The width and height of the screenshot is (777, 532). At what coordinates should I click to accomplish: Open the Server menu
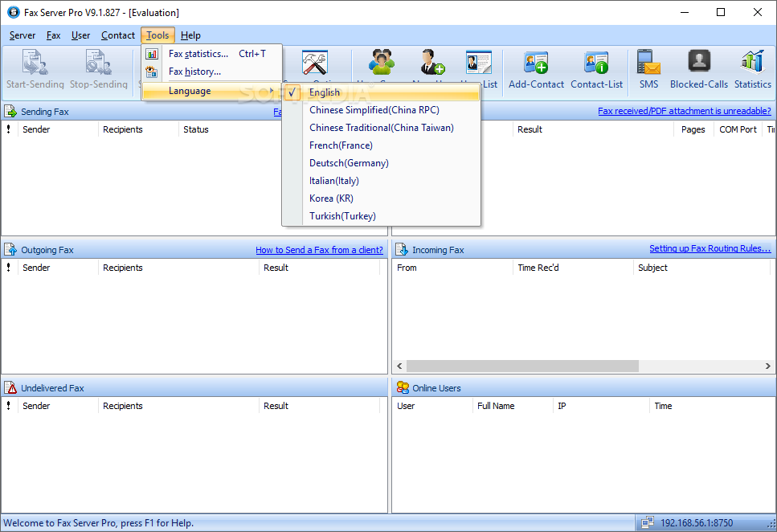coord(22,35)
